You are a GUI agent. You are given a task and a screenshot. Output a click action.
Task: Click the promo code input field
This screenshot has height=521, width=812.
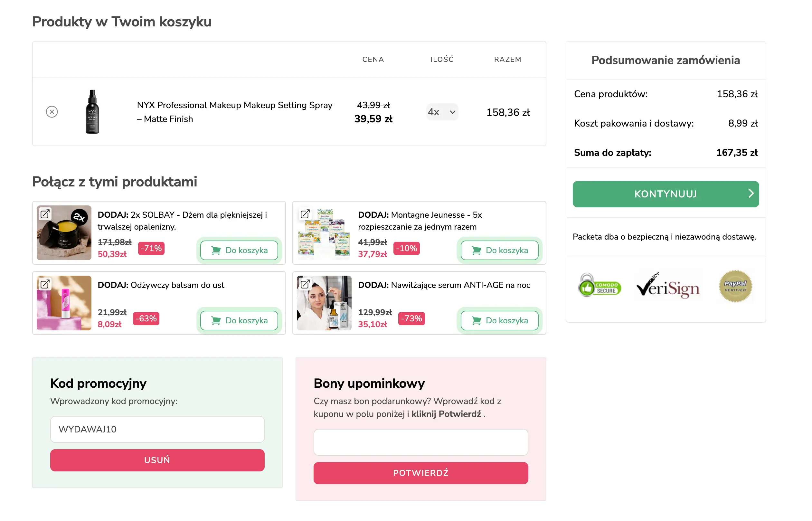pos(157,429)
